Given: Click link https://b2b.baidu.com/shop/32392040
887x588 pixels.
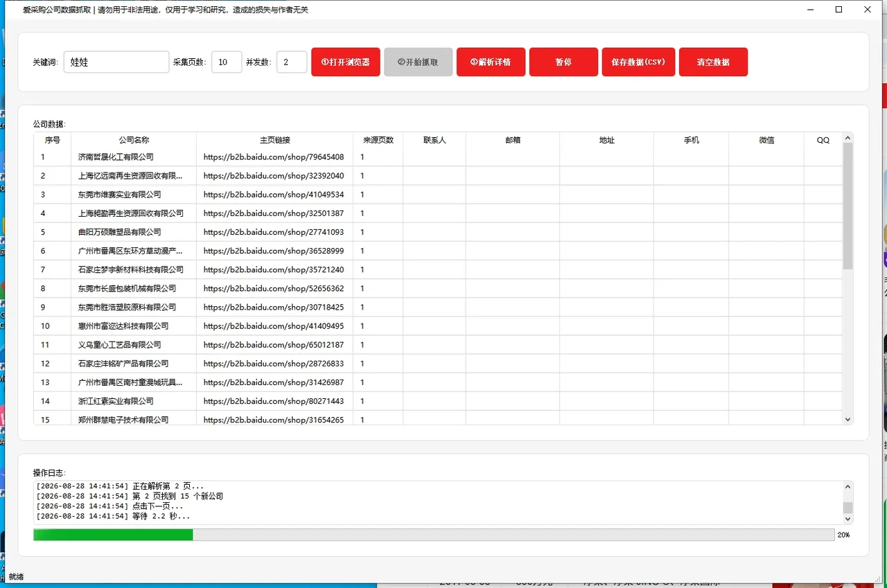Looking at the screenshot, I should [274, 176].
